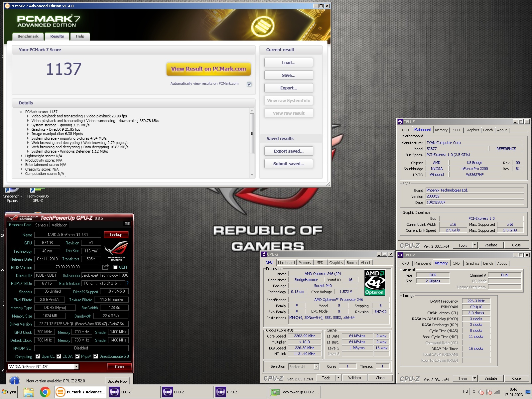Viewport: 532px width, 399px height.
Task: Click the Bus Interface question mark in GPU-Z
Action: (127, 283)
